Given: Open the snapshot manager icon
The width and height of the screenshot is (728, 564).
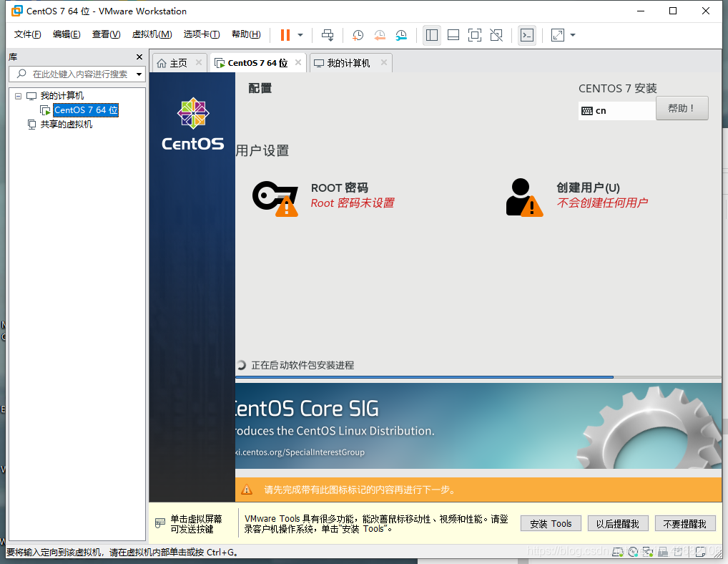Looking at the screenshot, I should [x=401, y=35].
